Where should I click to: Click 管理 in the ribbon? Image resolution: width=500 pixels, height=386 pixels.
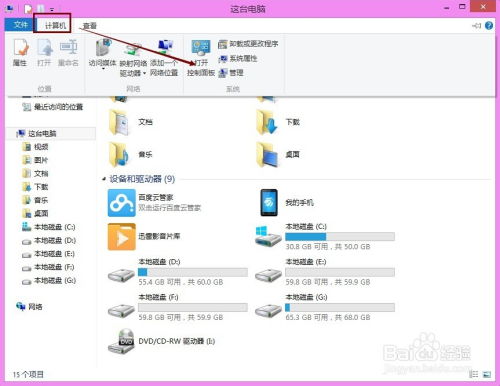[231, 73]
